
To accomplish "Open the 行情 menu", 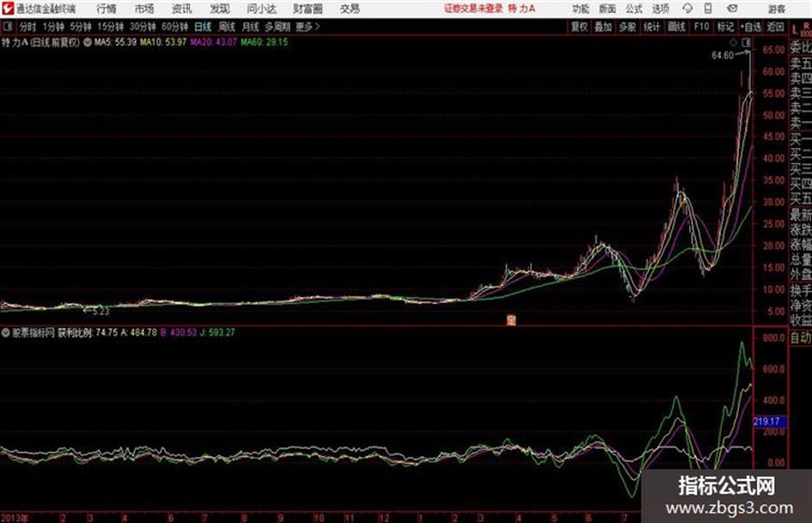I will (x=107, y=9).
